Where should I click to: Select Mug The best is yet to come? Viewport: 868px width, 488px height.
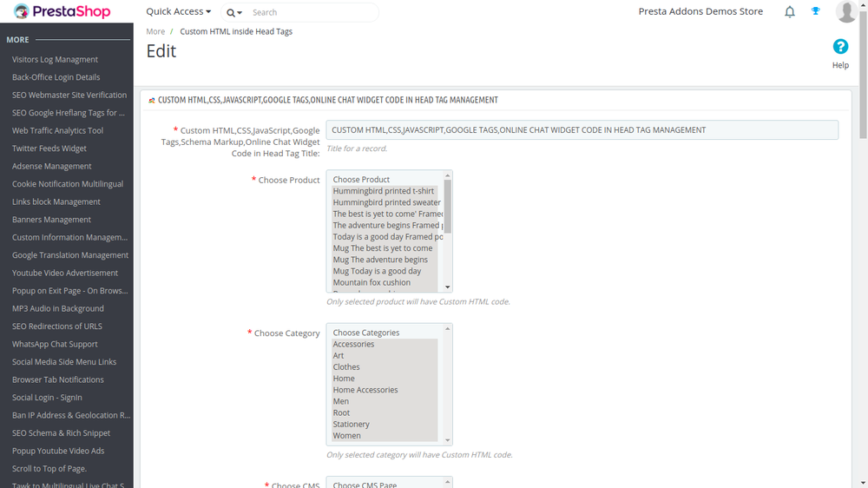point(385,248)
